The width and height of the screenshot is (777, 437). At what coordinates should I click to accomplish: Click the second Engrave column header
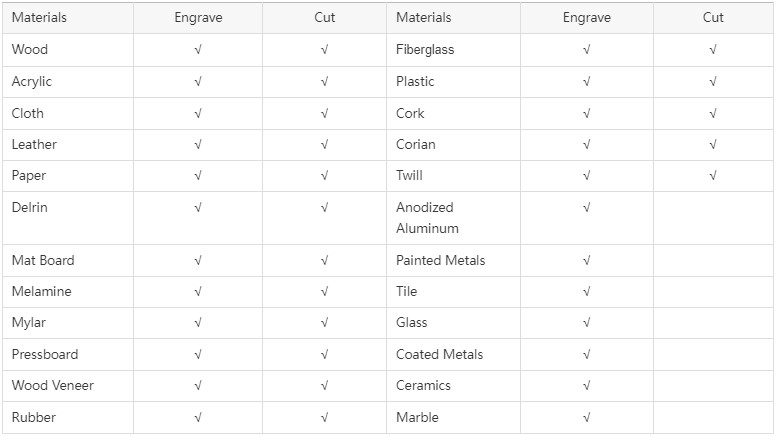[x=587, y=18]
